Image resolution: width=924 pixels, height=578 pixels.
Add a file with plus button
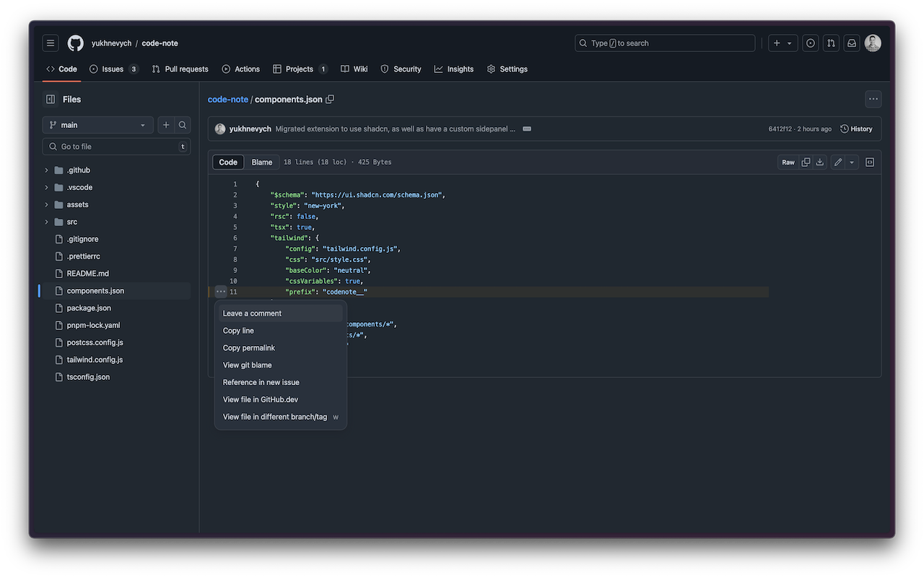(166, 125)
